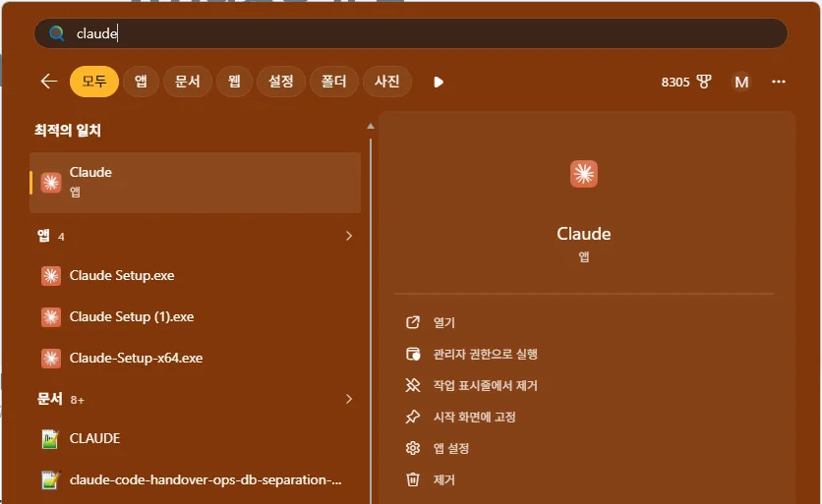Select the 모두 filter tab
The width and height of the screenshot is (822, 504).
(x=94, y=82)
